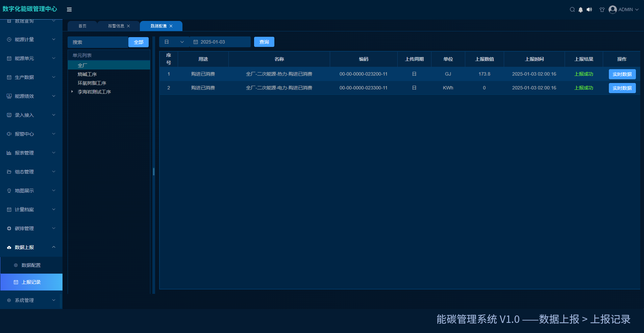Viewport: 644px width, 333px height.
Task: Toggle the speaker sound icon
Action: tap(589, 9)
